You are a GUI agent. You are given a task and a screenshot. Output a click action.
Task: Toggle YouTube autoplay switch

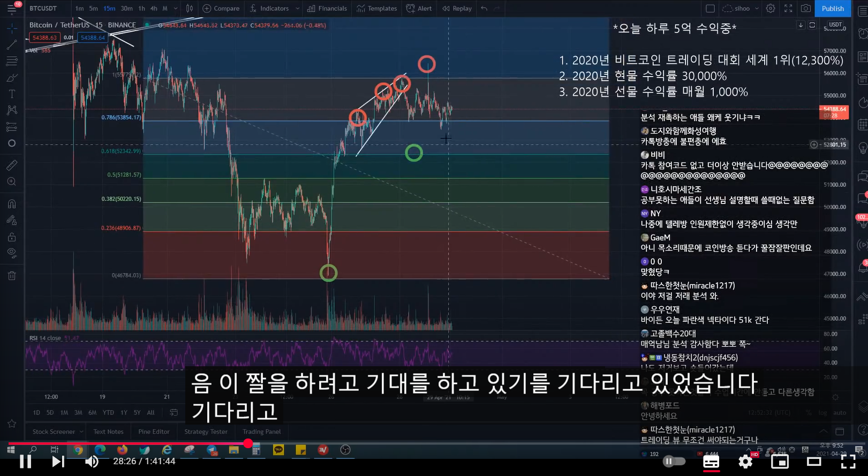click(674, 462)
